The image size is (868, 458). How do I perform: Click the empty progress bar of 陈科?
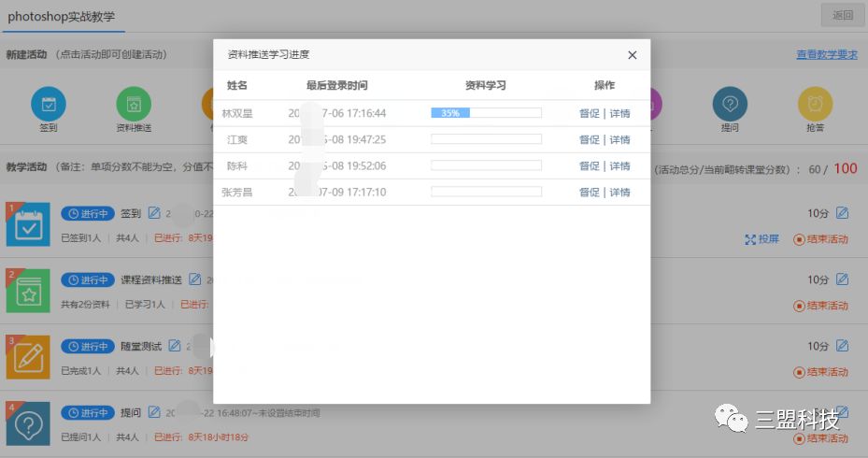(486, 165)
